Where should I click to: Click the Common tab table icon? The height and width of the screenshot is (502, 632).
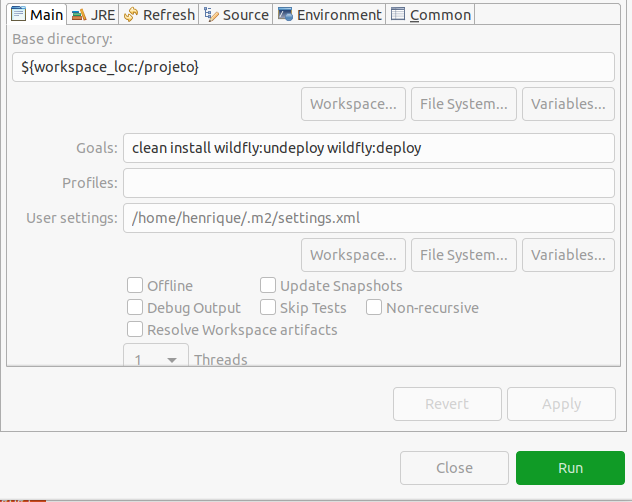[398, 14]
